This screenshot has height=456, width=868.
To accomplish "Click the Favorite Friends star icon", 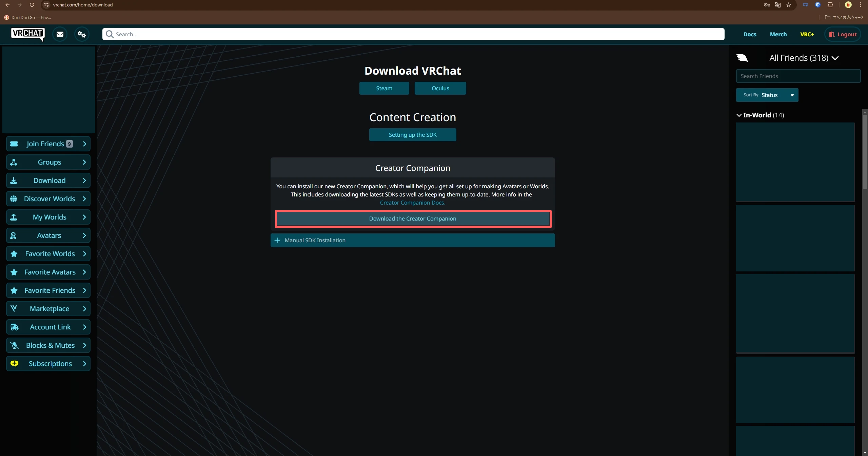I will pos(14,290).
